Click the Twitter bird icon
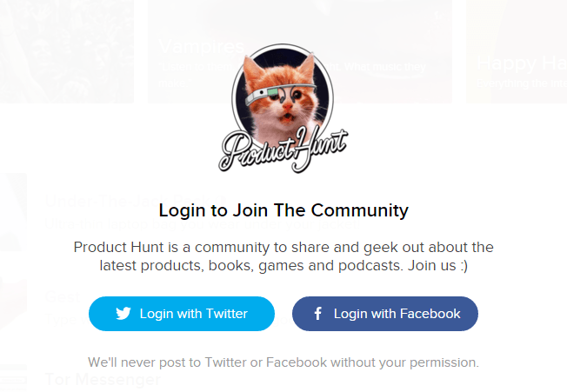The image size is (567, 392). pyautogui.click(x=123, y=314)
